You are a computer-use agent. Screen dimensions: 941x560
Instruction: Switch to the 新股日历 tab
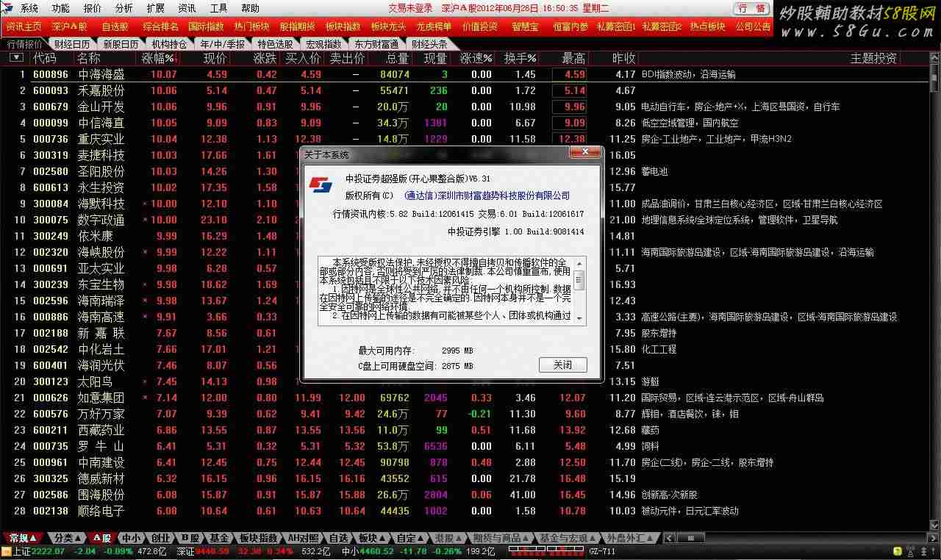click(x=121, y=44)
